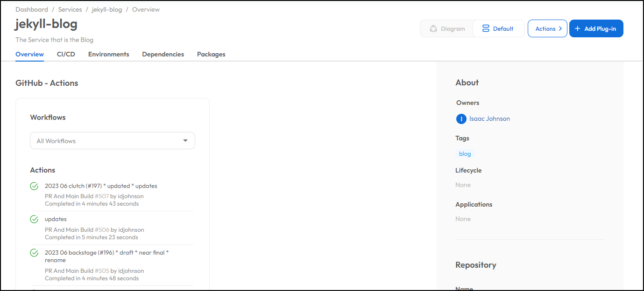Expand the Actions menu chevron
644x291 pixels.
560,28
